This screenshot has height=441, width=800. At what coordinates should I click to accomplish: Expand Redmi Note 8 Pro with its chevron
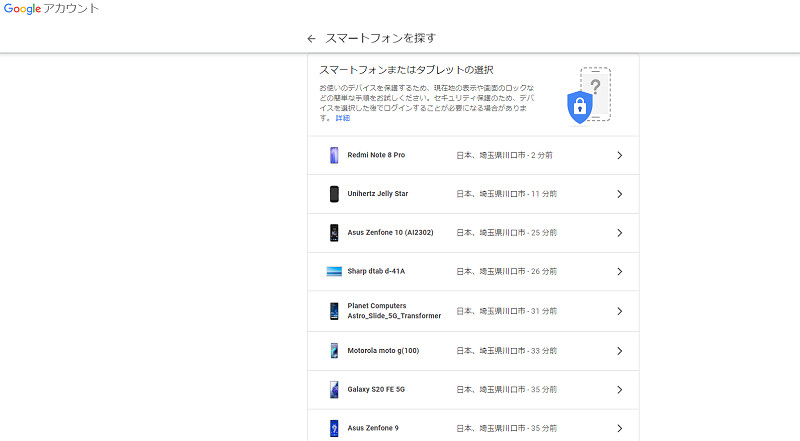[x=619, y=155]
